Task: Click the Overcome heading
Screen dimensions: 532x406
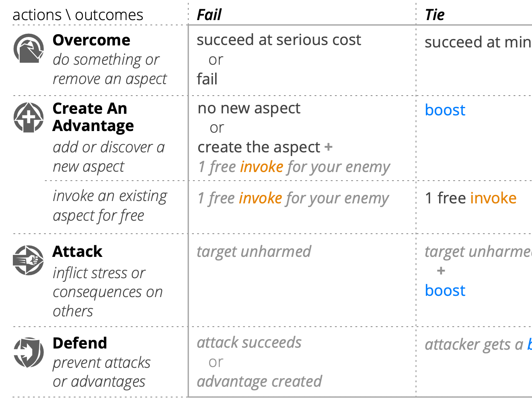Action: click(x=91, y=40)
